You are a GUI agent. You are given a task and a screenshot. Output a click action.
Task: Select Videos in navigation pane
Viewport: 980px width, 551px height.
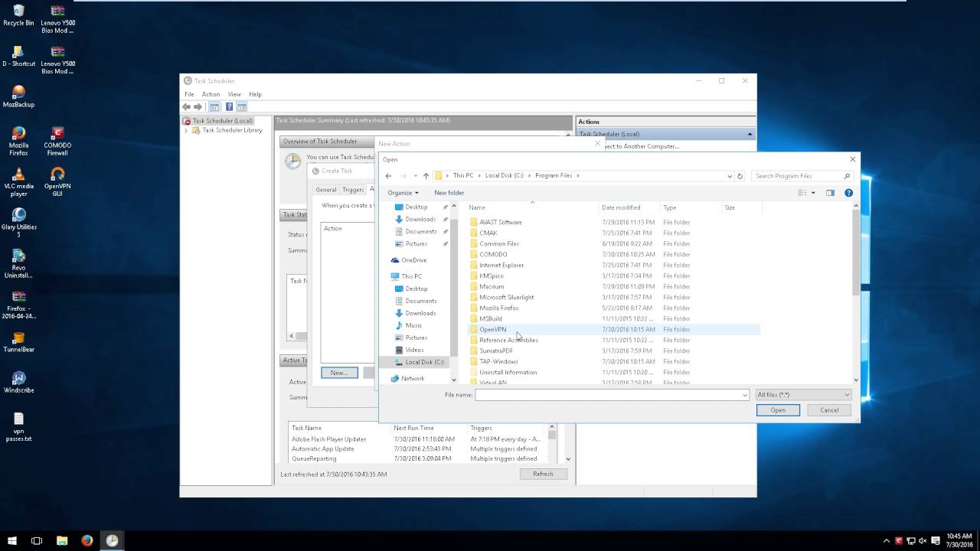pos(414,350)
